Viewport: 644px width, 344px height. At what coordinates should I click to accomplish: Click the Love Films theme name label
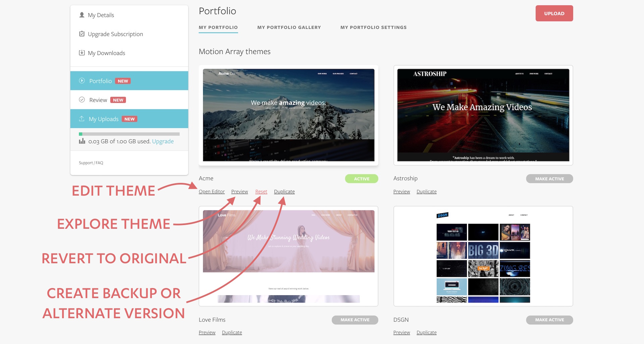click(x=212, y=320)
